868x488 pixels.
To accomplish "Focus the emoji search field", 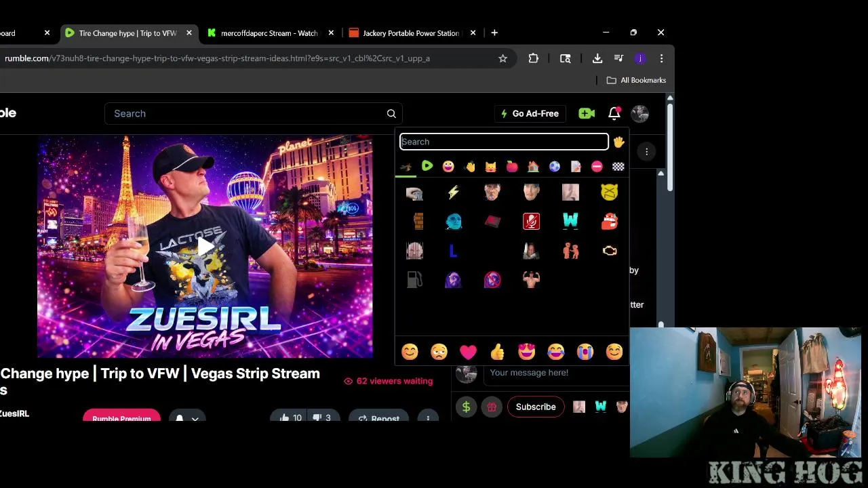I will point(504,142).
